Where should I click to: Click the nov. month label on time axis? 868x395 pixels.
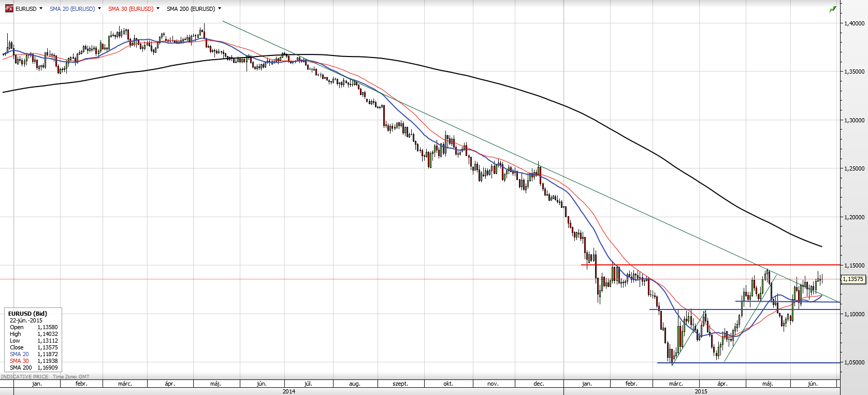(x=493, y=384)
